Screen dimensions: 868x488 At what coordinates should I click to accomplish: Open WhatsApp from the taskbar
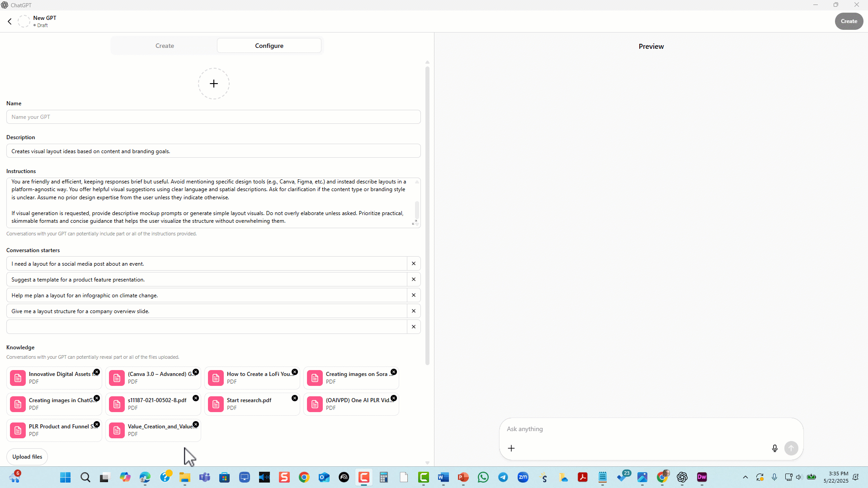(x=483, y=477)
